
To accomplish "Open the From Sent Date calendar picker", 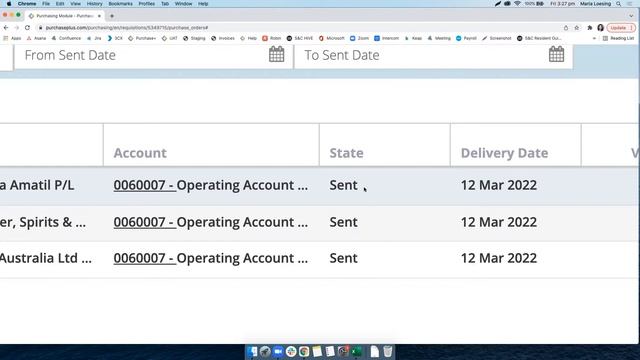I will 276,54.
